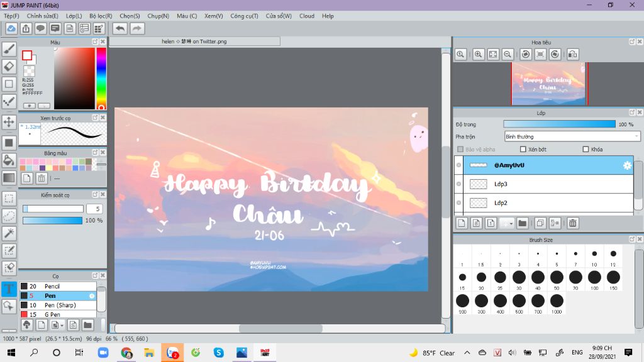
Task: Toggle visibility of Lớp2 layer
Action: 458,203
